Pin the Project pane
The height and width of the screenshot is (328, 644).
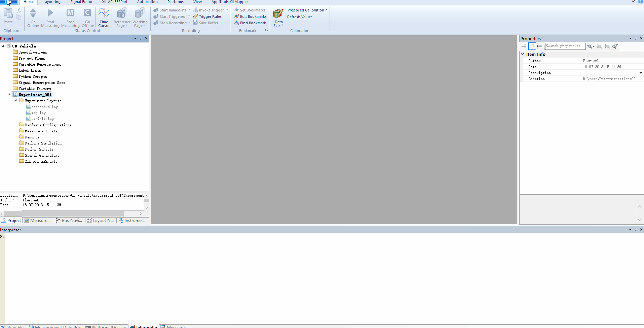coord(141,38)
